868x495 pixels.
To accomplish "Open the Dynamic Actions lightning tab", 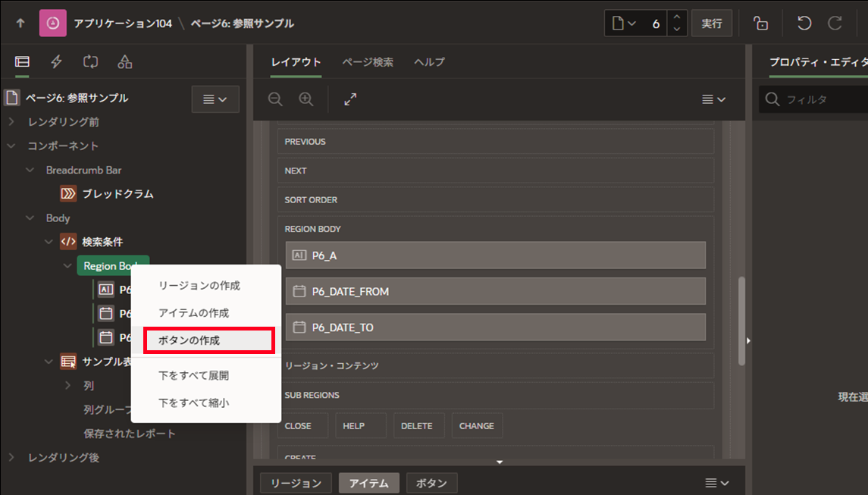I will coord(56,62).
